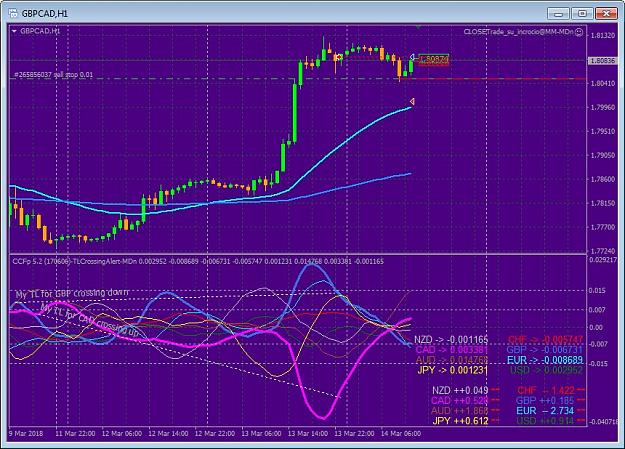Click the current price tag 1.80836
The image size is (625, 449).
tap(602, 61)
